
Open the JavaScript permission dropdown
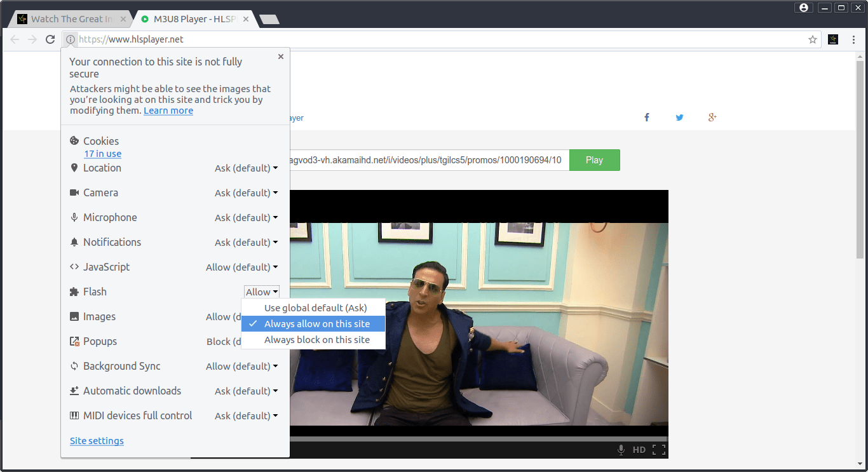[x=242, y=267]
